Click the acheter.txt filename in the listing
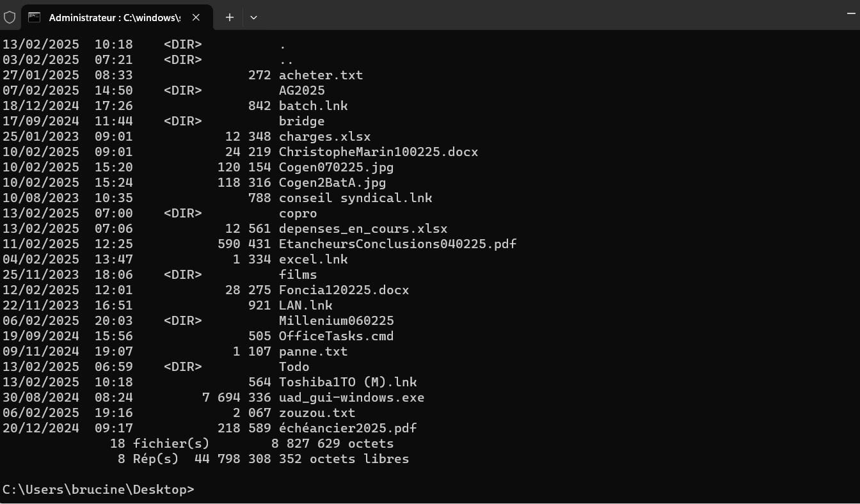860x504 pixels. click(321, 75)
